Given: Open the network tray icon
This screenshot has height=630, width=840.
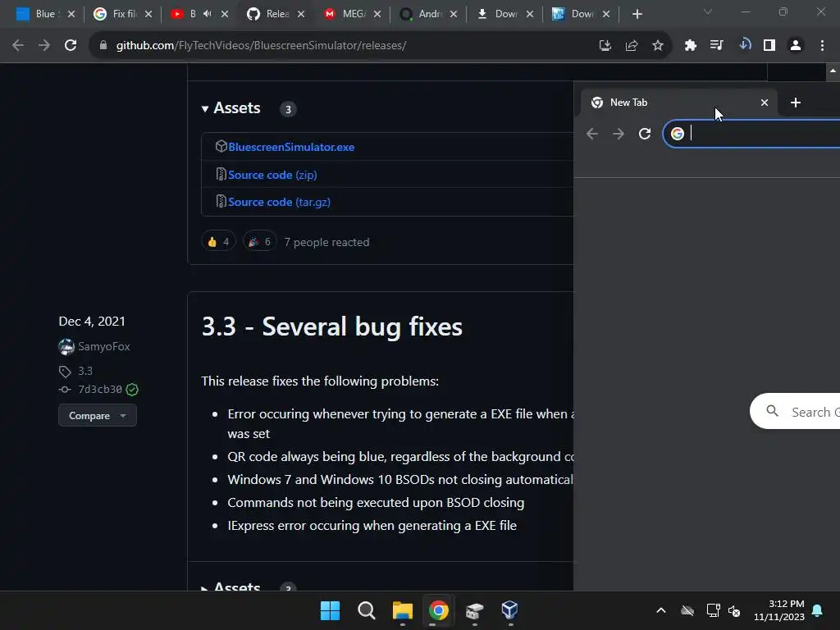Looking at the screenshot, I should [x=713, y=610].
